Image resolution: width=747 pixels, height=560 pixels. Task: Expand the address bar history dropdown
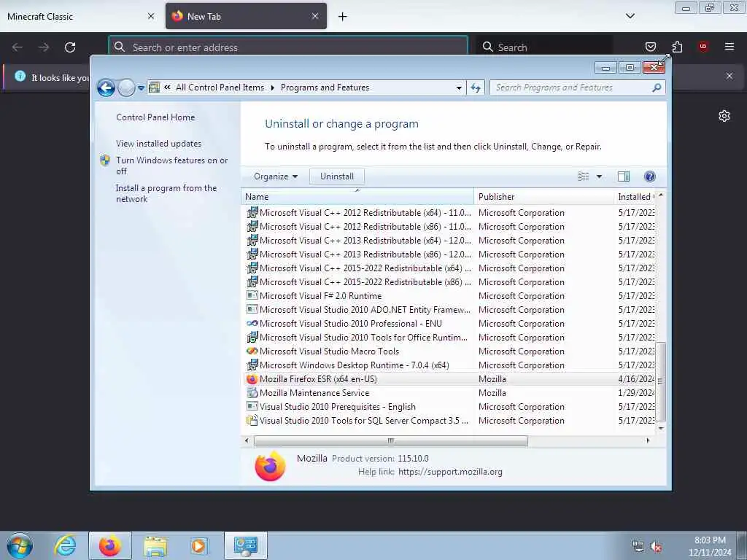(x=459, y=87)
